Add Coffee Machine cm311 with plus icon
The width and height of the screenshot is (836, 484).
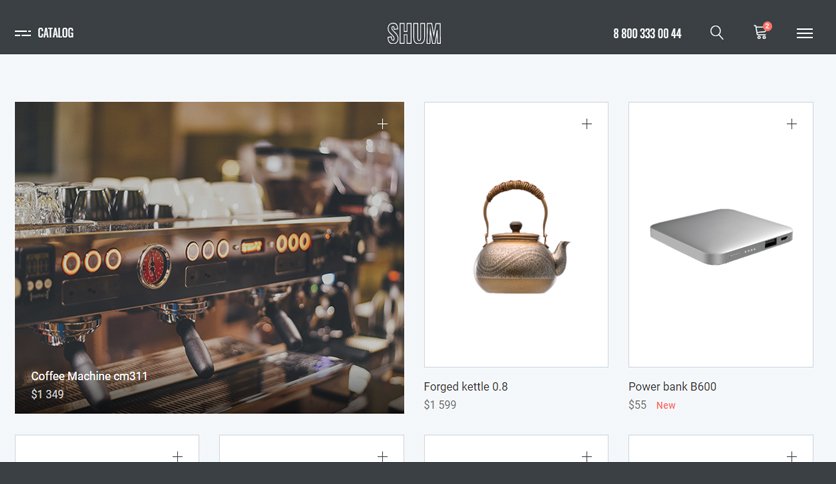(x=382, y=124)
